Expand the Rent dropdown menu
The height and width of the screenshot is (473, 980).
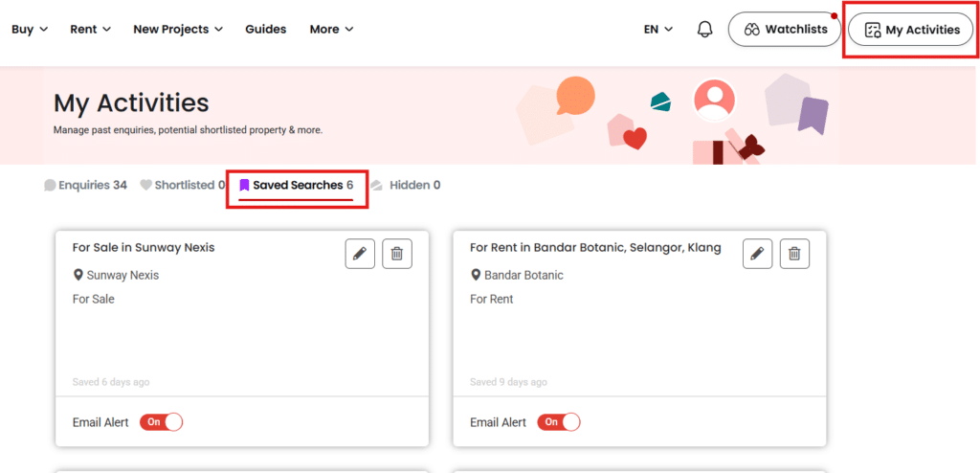click(x=91, y=30)
